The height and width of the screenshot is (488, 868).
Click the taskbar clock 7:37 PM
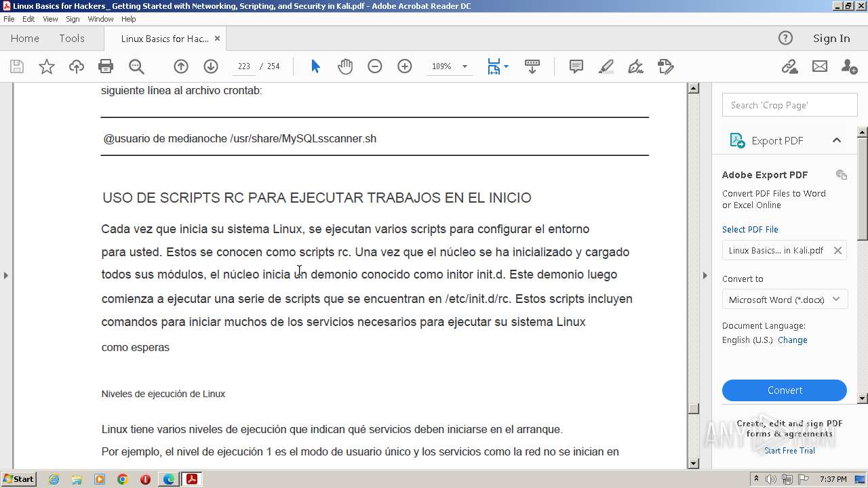(833, 479)
